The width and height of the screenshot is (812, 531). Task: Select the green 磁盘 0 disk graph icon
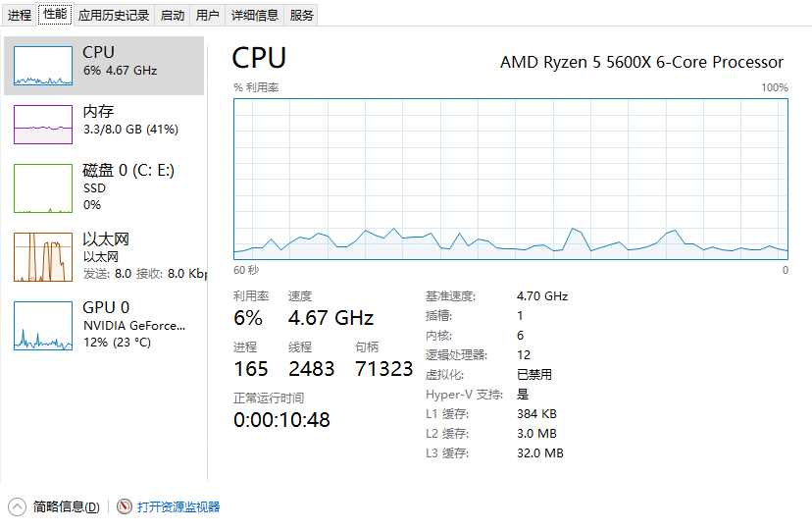(x=43, y=188)
